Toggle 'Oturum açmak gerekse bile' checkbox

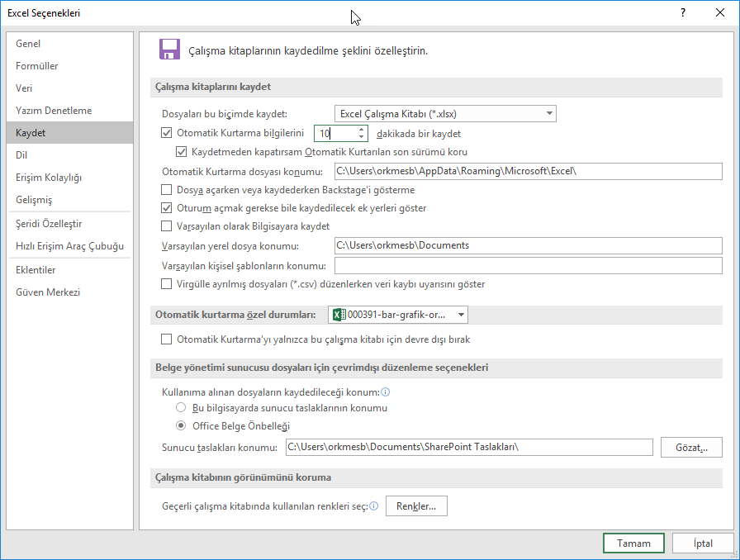166,208
